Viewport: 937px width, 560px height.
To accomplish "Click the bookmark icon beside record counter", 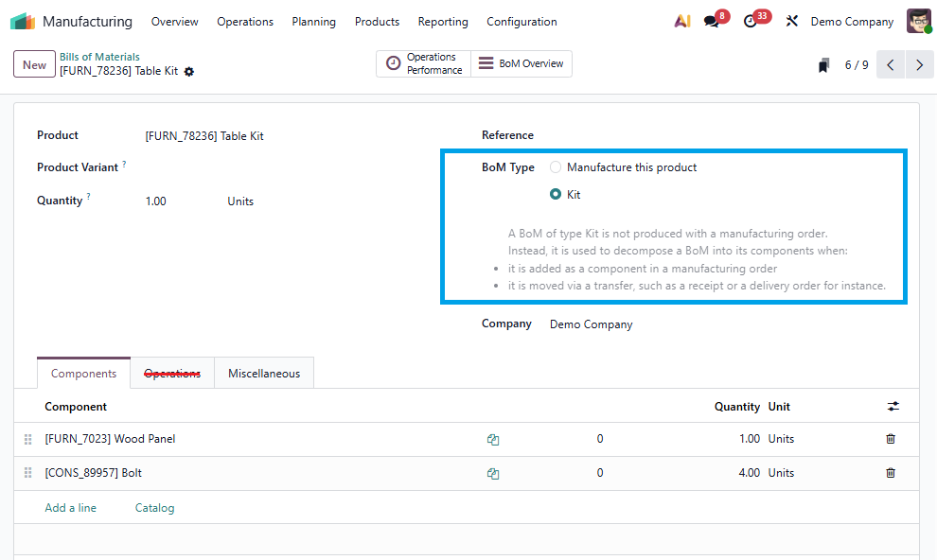I will (824, 65).
